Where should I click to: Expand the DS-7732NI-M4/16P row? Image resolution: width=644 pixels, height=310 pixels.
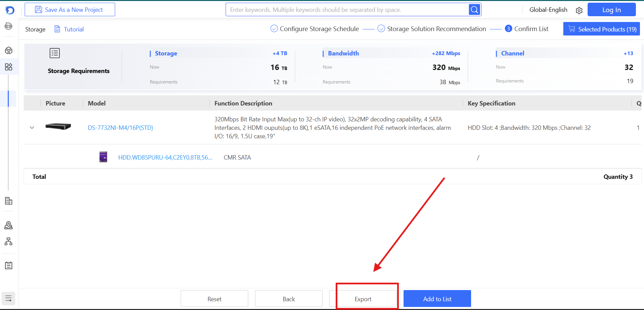[32, 128]
